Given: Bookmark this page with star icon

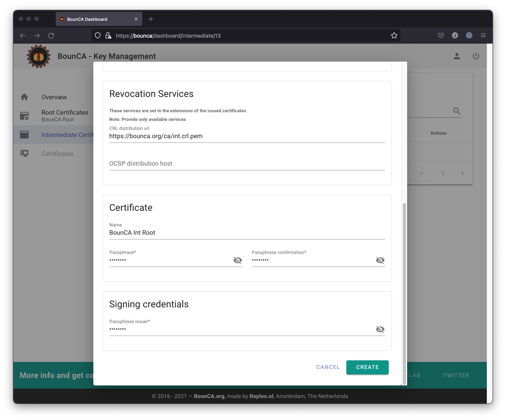Looking at the screenshot, I should pyautogui.click(x=394, y=36).
